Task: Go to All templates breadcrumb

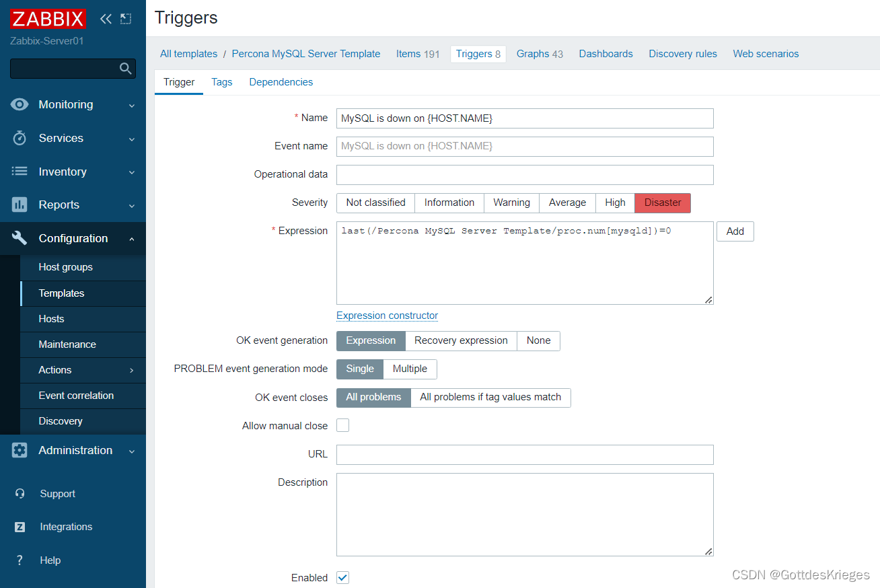Action: [188, 54]
